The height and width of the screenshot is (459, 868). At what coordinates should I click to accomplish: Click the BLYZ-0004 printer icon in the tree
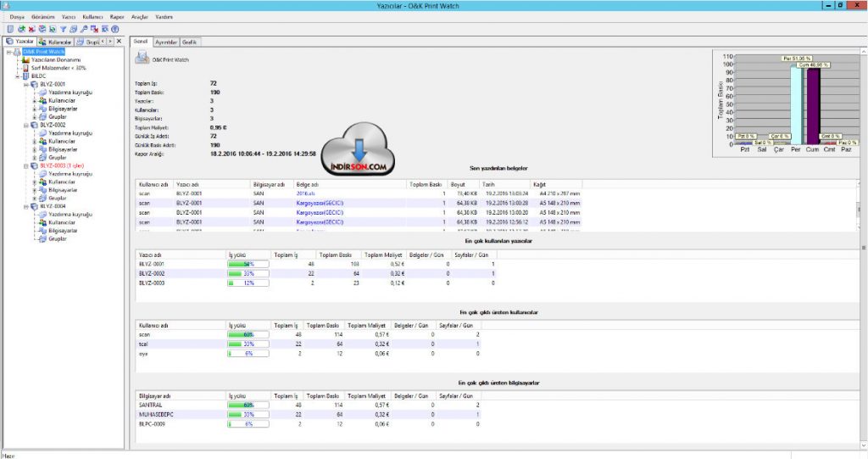(x=34, y=206)
